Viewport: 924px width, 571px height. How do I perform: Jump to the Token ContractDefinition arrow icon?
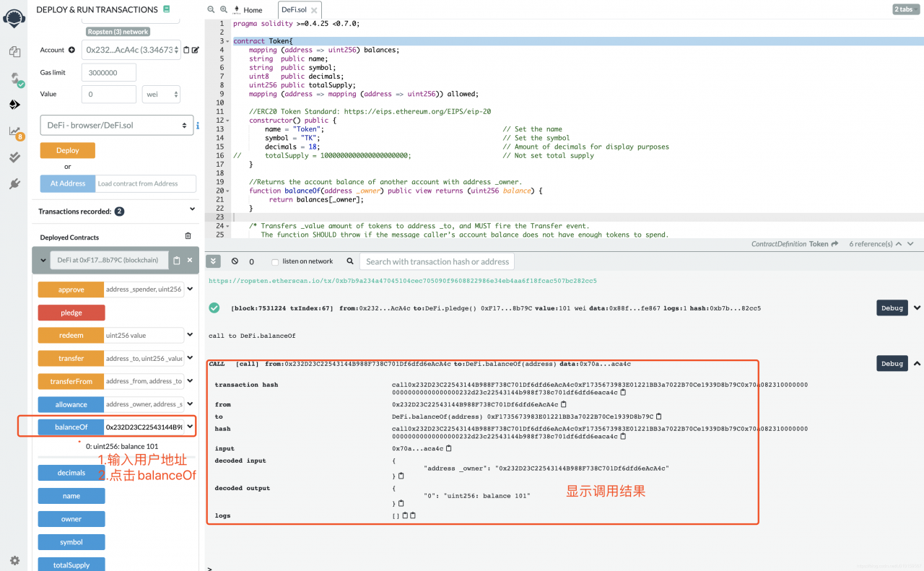coord(834,244)
